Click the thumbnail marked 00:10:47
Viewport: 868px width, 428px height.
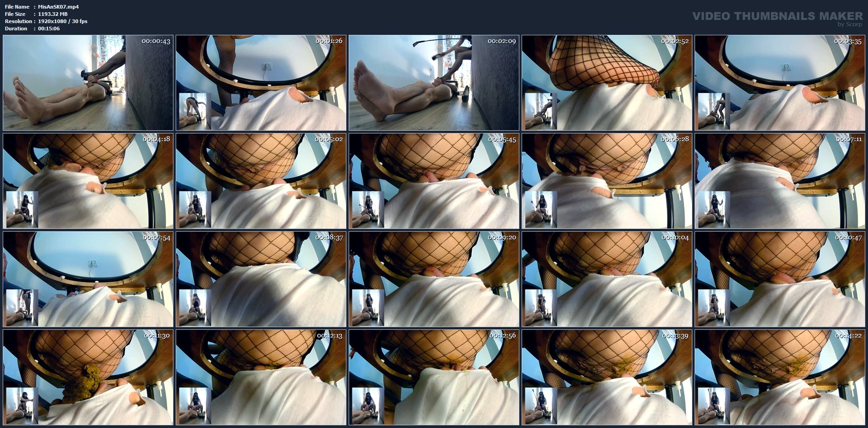[780, 279]
